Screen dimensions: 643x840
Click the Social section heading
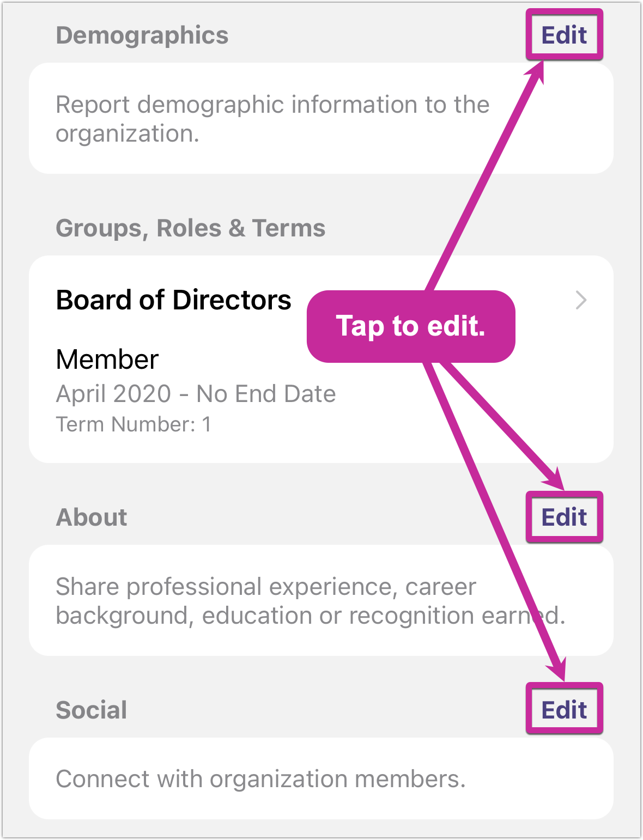(x=92, y=710)
